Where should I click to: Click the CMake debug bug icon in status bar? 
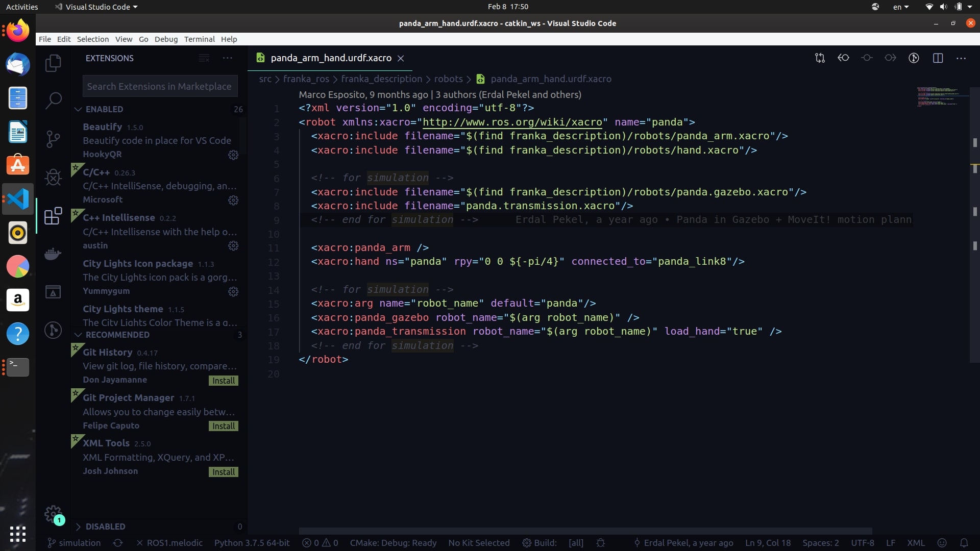coord(601,543)
